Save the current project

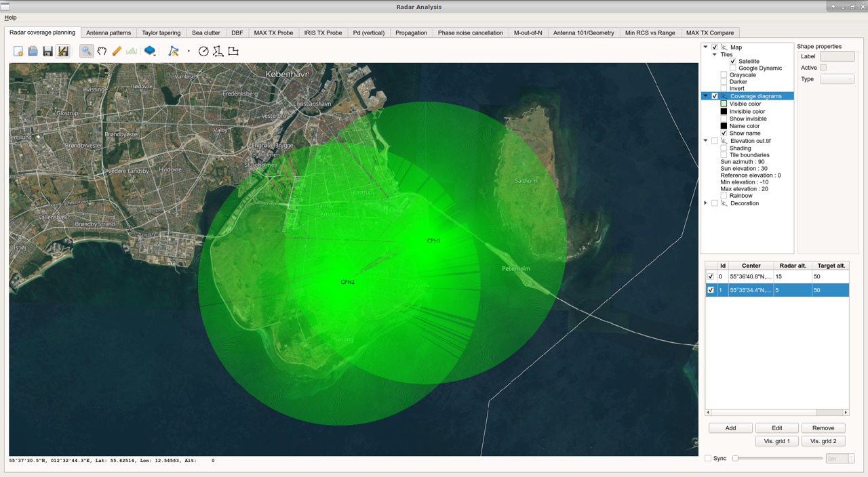pyautogui.click(x=47, y=50)
